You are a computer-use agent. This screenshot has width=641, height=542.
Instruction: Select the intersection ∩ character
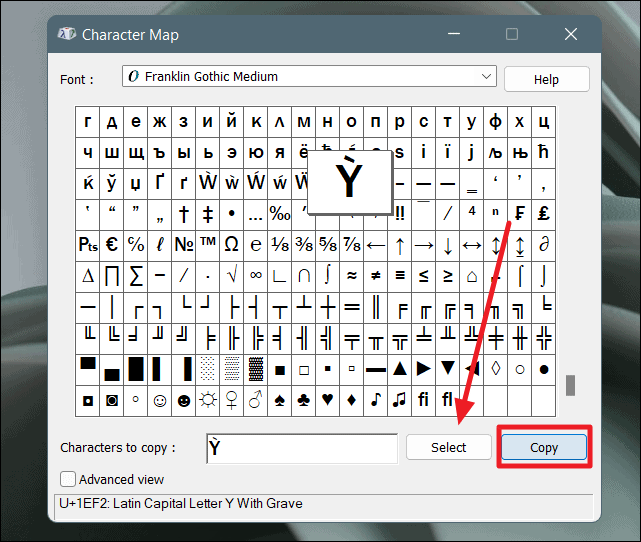304,276
